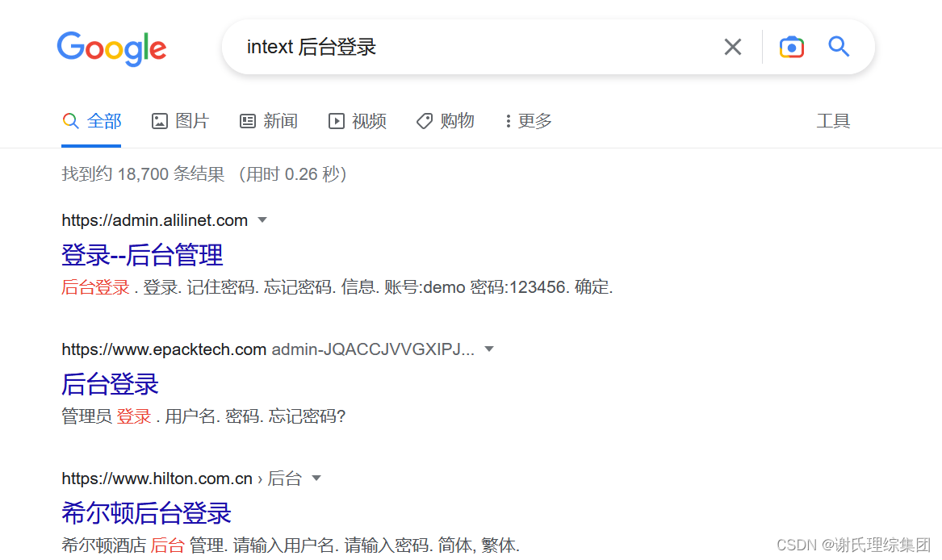This screenshot has width=942, height=560.
Task: Click the snippet 管理员 登录 . 用户名. 密码. 忘记密码?
Action: pos(203,416)
